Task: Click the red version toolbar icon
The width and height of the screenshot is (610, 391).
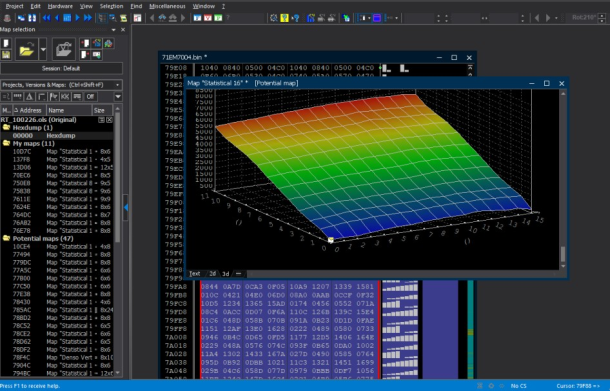Action: click(x=208, y=18)
